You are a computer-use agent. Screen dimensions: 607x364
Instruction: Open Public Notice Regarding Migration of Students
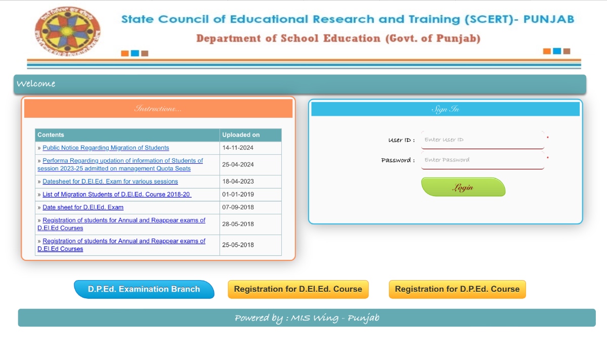click(106, 148)
